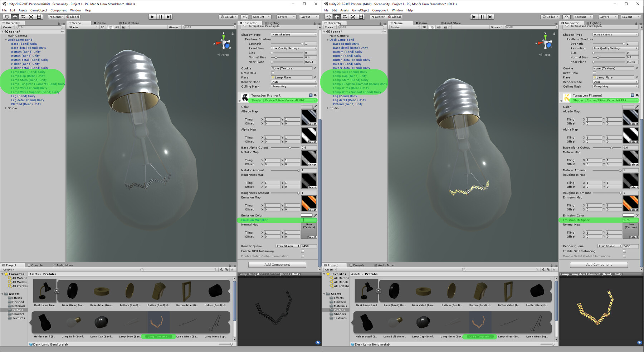Select the Move tool in the toolbar

click(14, 17)
